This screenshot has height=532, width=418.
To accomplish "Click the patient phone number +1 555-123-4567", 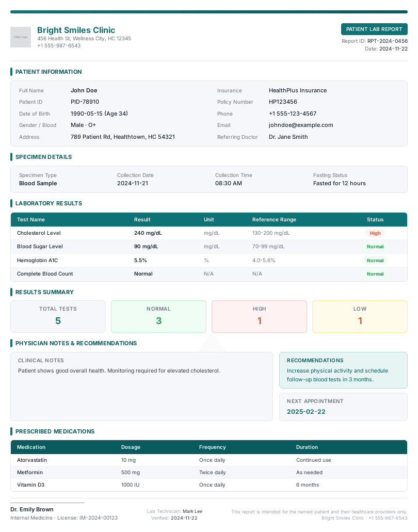I will (293, 114).
